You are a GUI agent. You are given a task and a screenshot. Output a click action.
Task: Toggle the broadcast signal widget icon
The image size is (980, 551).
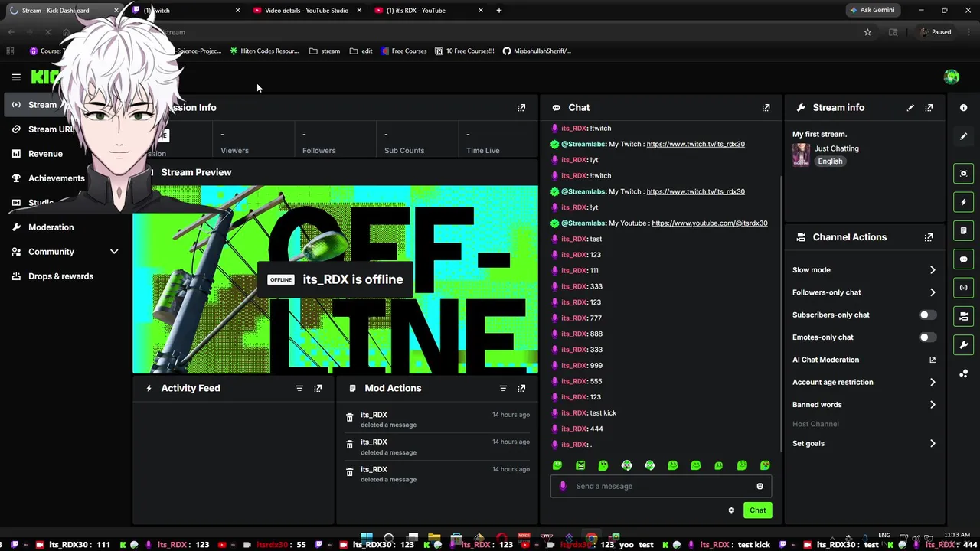click(x=963, y=288)
